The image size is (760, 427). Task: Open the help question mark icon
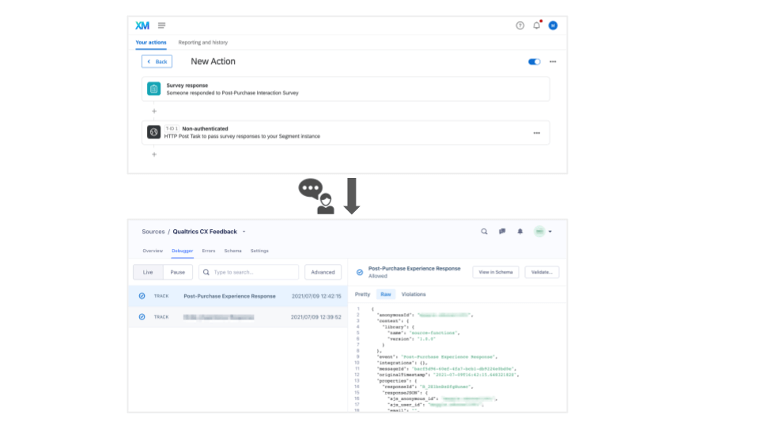tap(520, 25)
